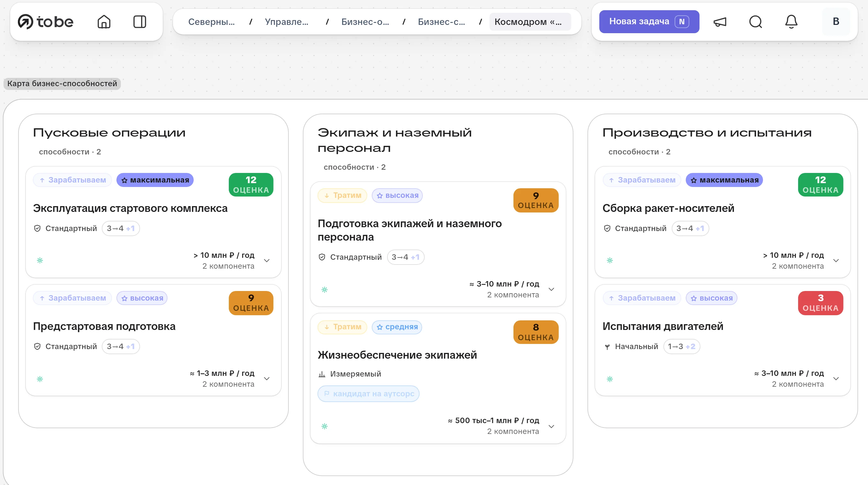Click shield icon beside Стандартный in Подготовка экипажей
Viewport: 868px width, 485px height.
322,257
